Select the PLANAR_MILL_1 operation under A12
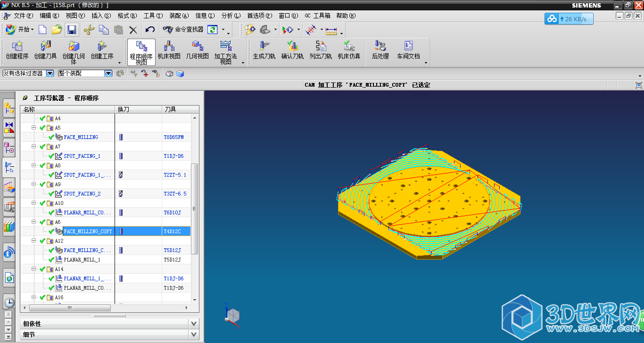 point(82,260)
